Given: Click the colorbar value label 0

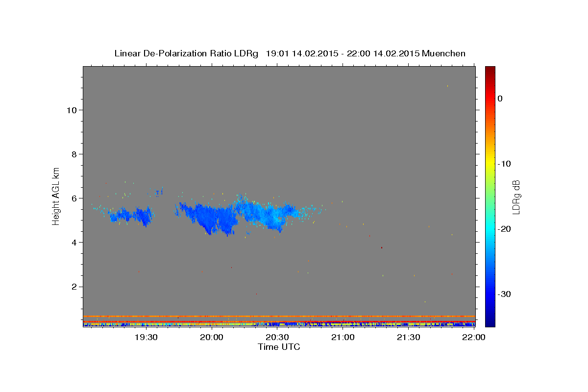Looking at the screenshot, I should point(500,98).
